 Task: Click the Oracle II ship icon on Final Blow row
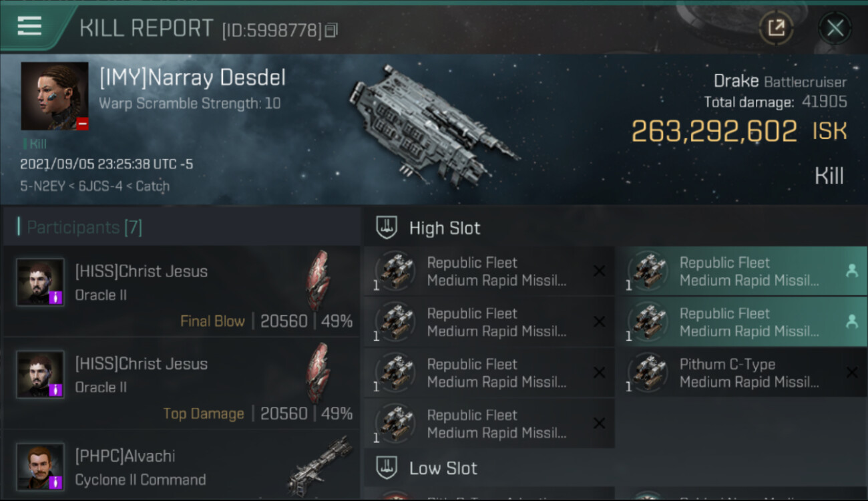tap(318, 281)
